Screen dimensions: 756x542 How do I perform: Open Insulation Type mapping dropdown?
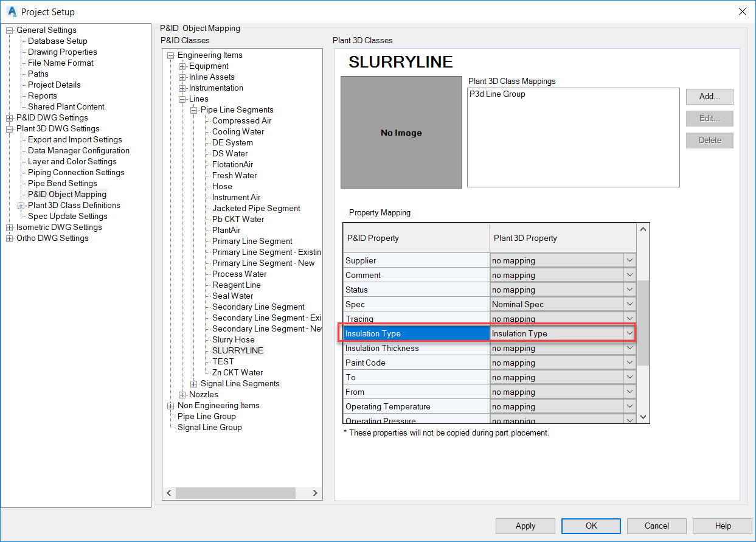[x=629, y=333]
